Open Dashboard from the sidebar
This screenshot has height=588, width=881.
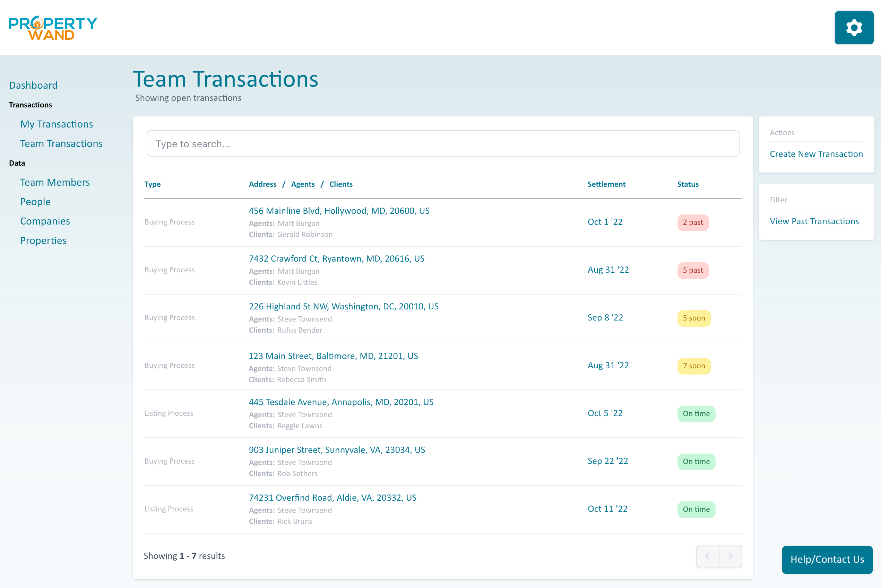pos(33,85)
